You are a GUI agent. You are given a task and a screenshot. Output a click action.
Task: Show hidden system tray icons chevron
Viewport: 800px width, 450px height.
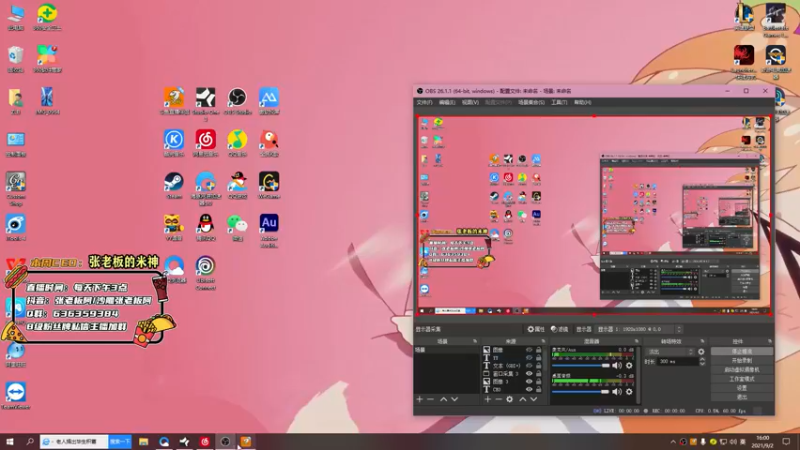pos(673,442)
